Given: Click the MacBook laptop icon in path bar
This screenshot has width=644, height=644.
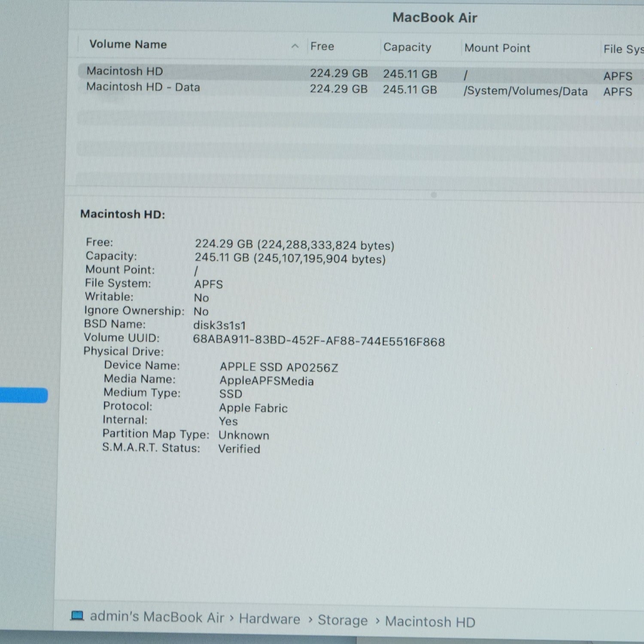Looking at the screenshot, I should point(77,616).
